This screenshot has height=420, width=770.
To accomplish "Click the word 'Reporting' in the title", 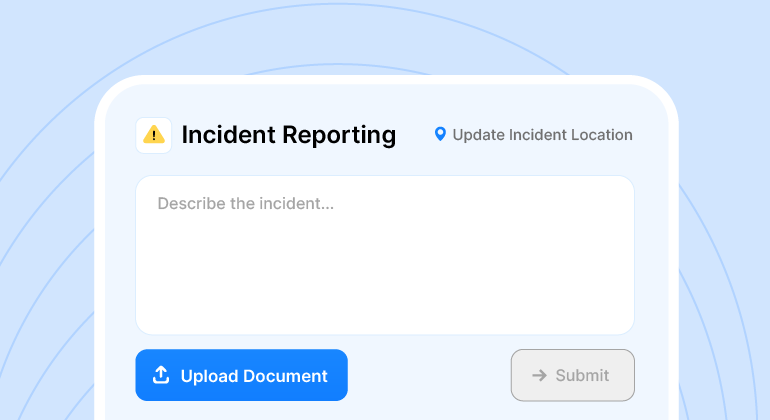I will point(339,135).
